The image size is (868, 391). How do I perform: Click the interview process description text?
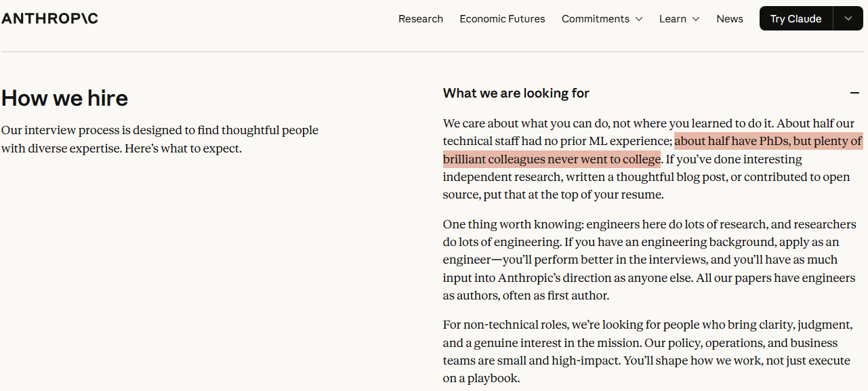159,139
